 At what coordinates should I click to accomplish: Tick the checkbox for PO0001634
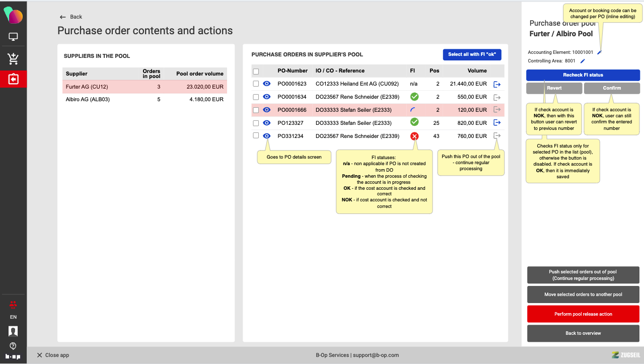256,97
